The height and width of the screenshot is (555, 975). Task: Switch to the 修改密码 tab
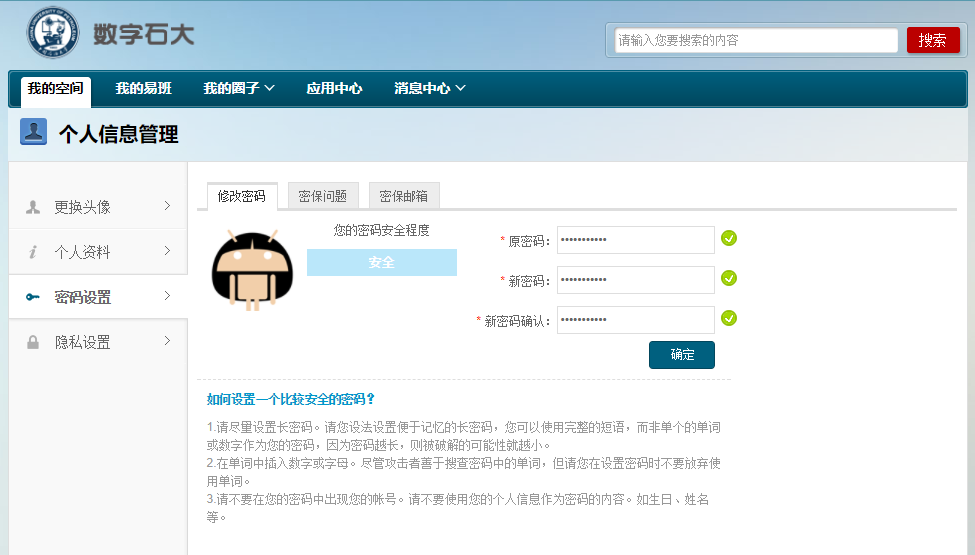pos(242,196)
